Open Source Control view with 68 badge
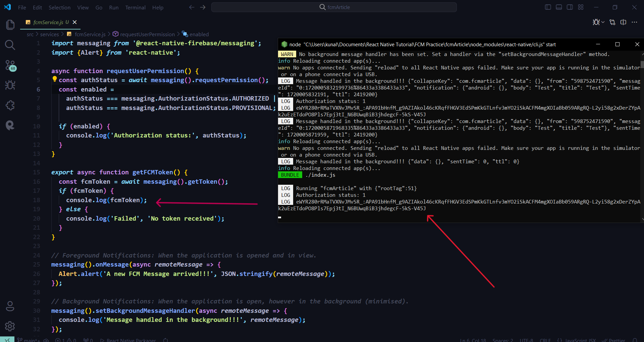The image size is (644, 342). coord(10,65)
